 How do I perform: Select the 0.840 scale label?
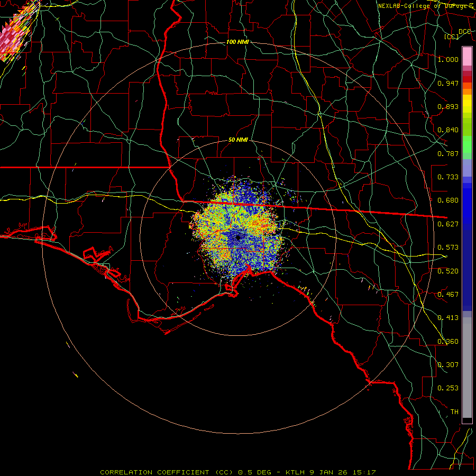(x=448, y=130)
